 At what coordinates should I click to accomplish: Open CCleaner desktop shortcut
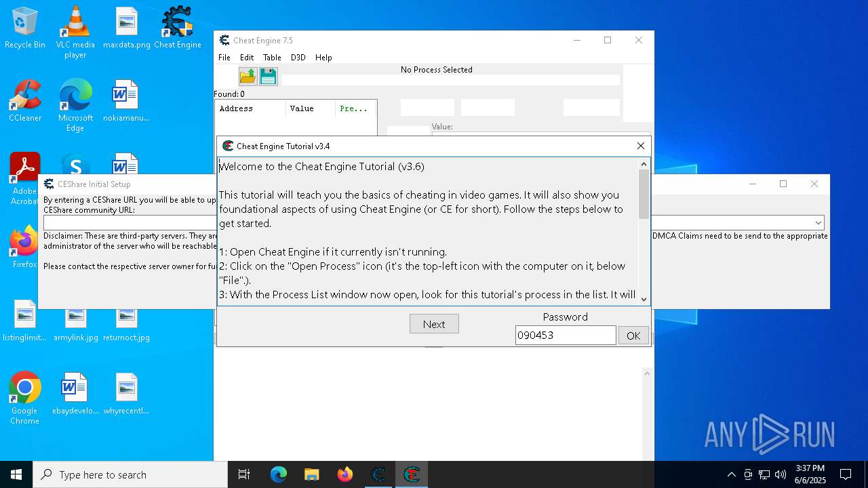pos(25,102)
